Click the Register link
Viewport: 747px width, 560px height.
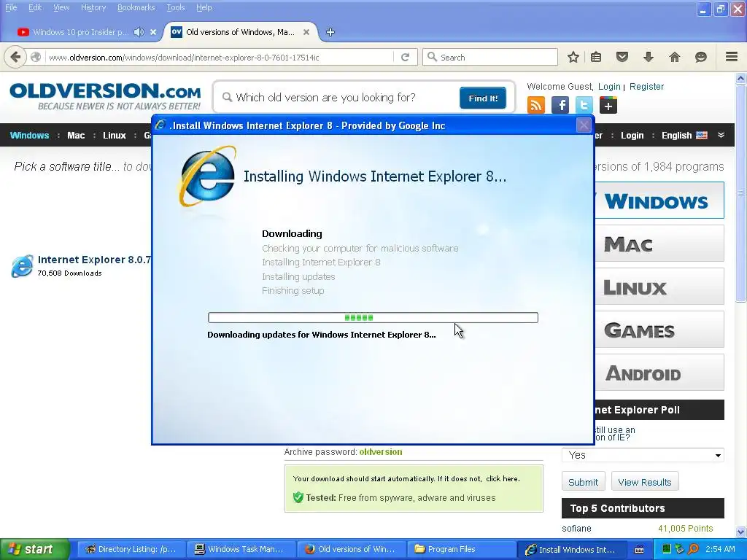coord(646,87)
